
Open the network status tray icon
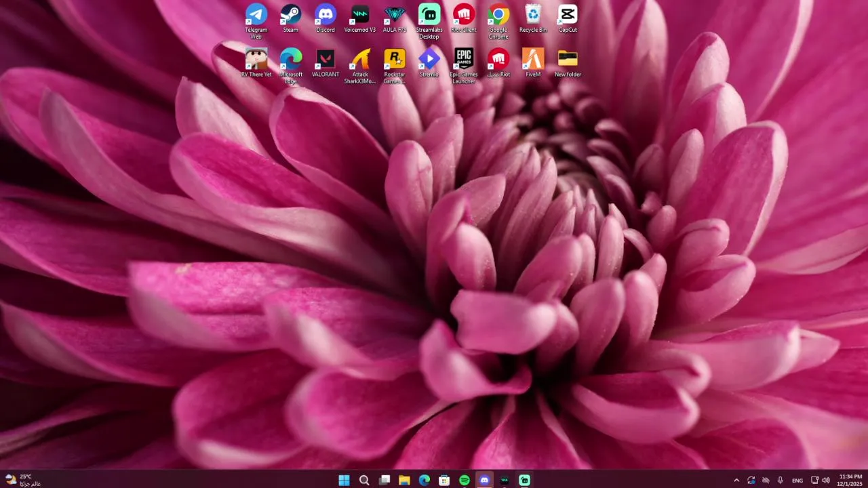coord(814,480)
